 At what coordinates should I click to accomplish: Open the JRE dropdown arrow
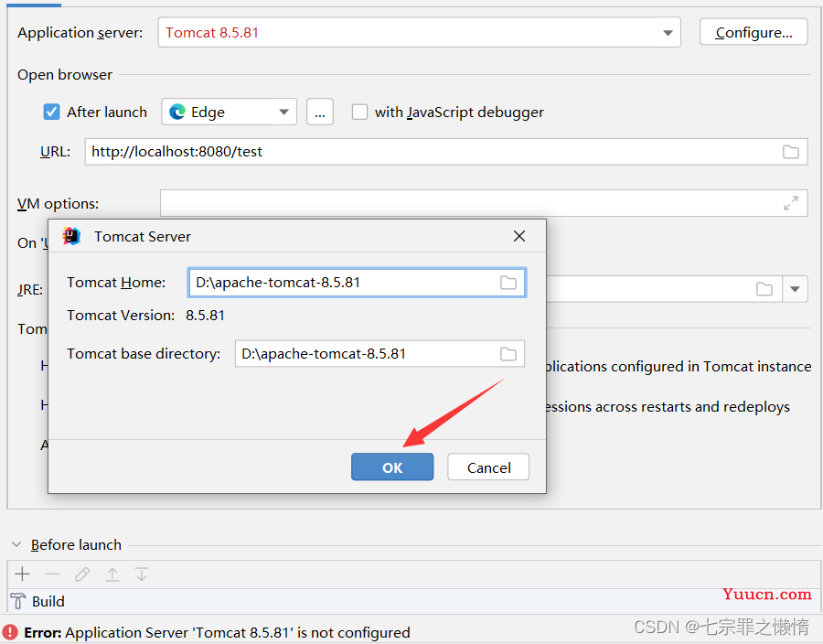(795, 289)
